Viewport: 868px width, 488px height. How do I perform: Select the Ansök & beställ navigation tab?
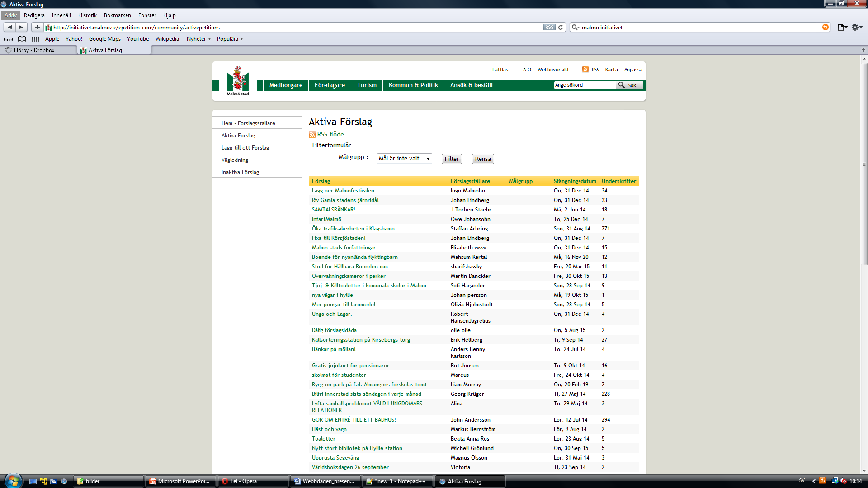click(x=472, y=85)
